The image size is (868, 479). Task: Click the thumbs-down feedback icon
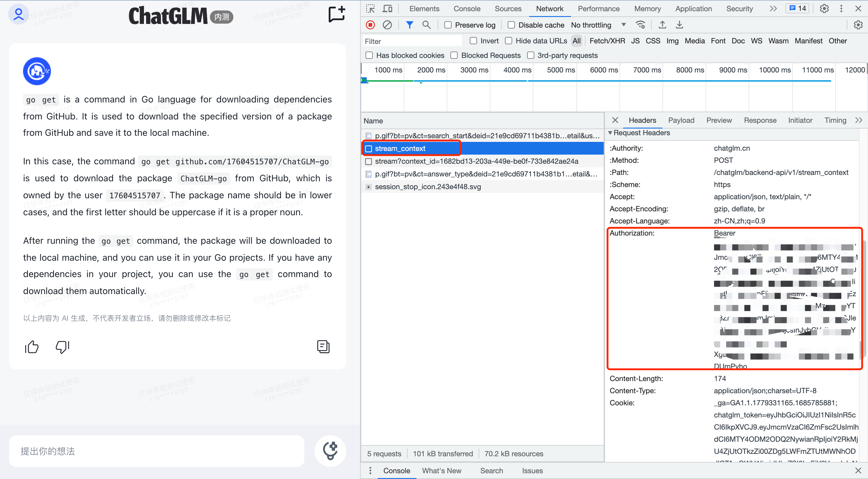pos(62,347)
